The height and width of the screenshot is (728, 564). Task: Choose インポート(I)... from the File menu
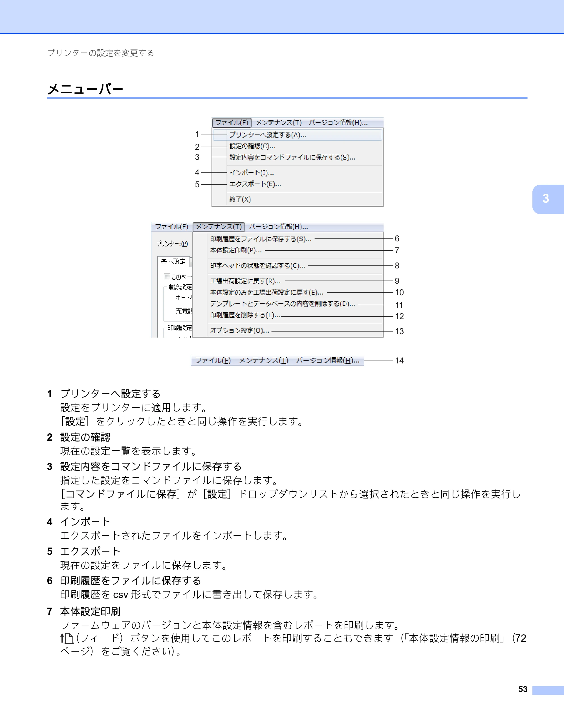[x=252, y=173]
